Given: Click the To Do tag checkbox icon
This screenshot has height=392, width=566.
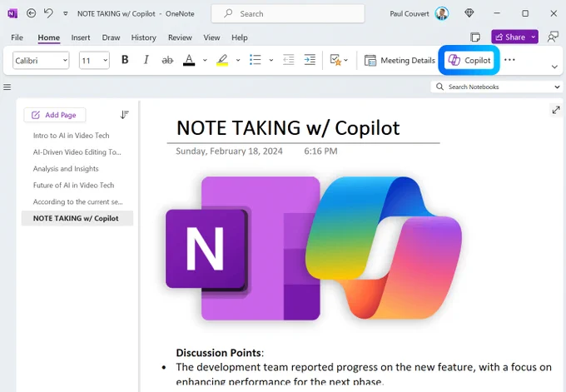Looking at the screenshot, I should pyautogui.click(x=335, y=60).
